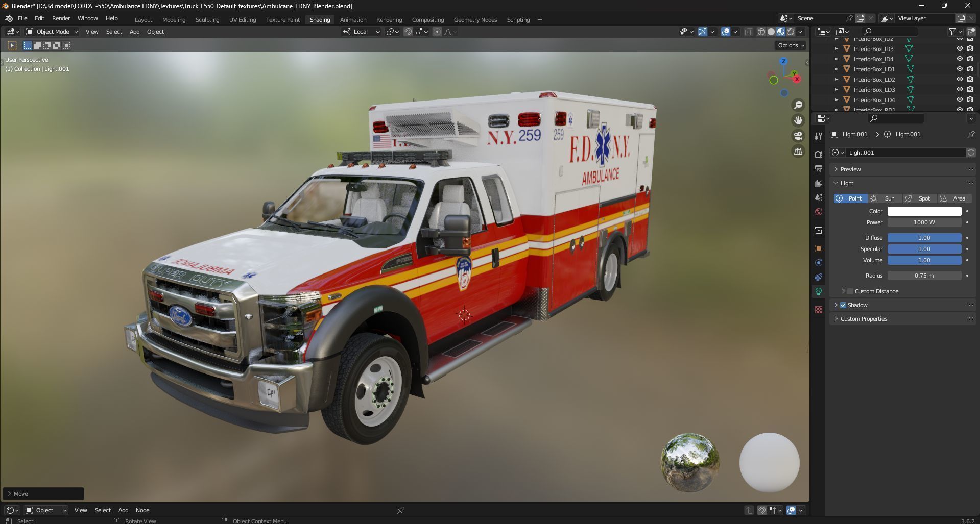Toggle snapping magnet in viewport header
The image size is (980, 524).
click(x=408, y=32)
